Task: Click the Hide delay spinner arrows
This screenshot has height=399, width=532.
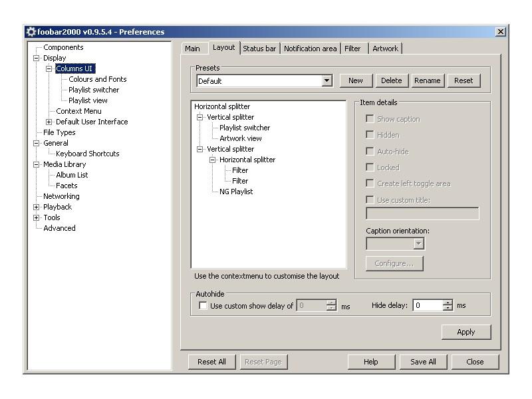Action: [448, 305]
